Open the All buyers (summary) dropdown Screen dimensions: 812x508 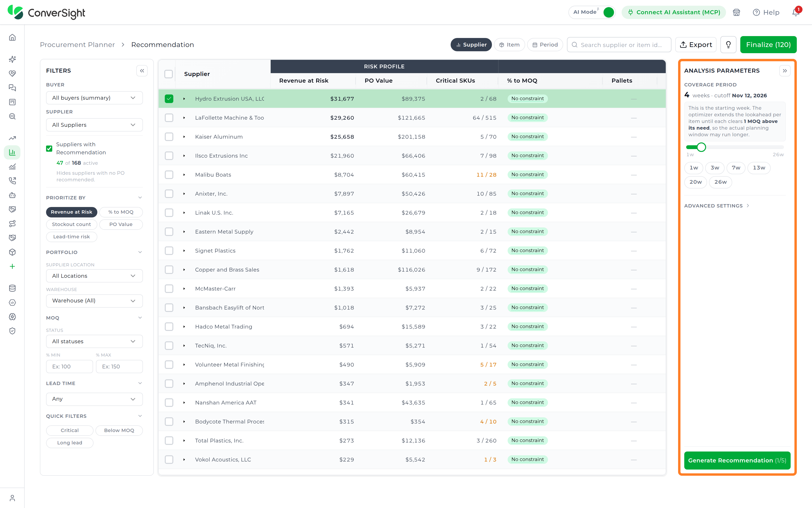coord(94,98)
